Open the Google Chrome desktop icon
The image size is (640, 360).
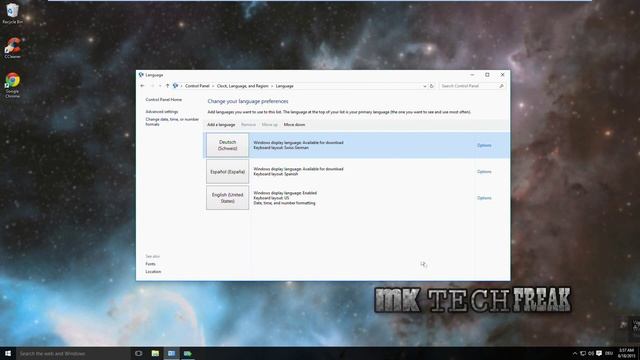12,84
